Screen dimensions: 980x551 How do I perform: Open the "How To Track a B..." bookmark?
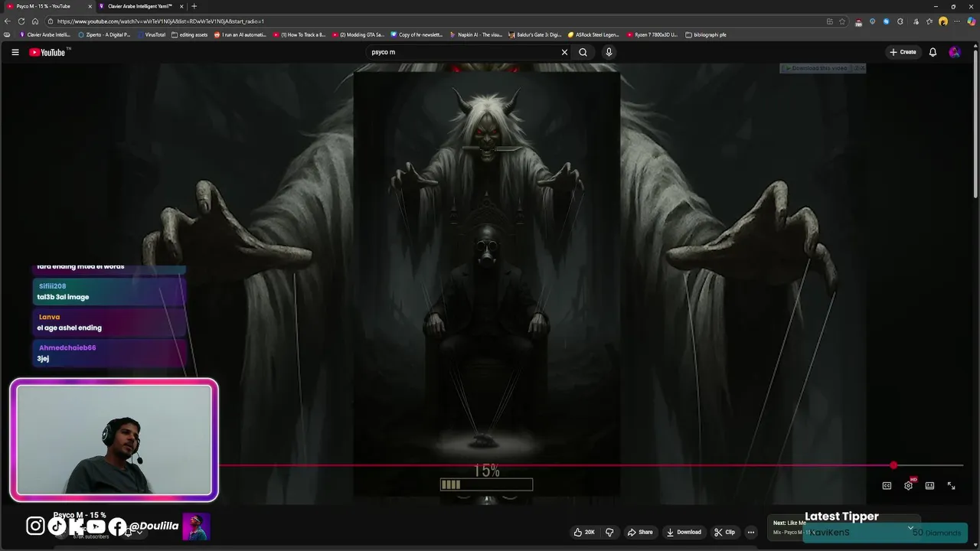coord(299,34)
